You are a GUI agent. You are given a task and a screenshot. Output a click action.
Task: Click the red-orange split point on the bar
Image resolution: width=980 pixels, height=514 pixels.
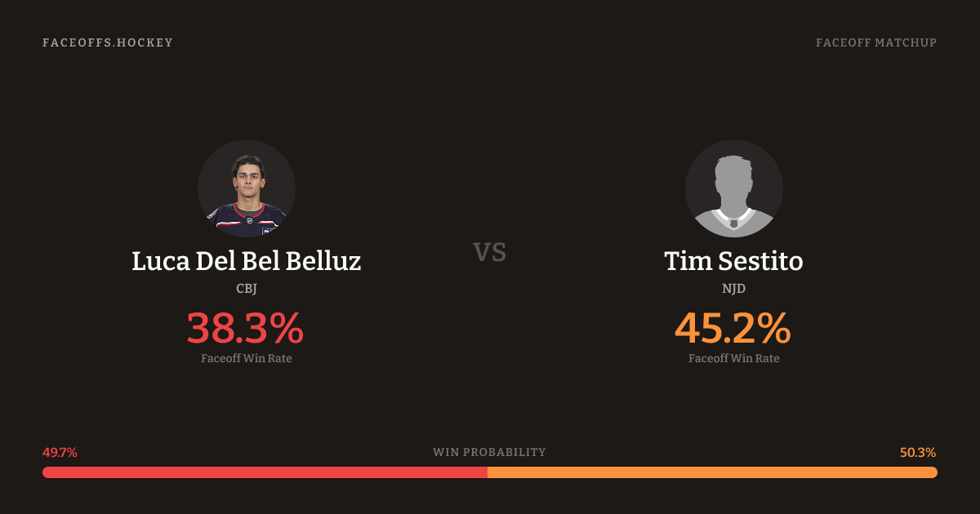(x=488, y=472)
